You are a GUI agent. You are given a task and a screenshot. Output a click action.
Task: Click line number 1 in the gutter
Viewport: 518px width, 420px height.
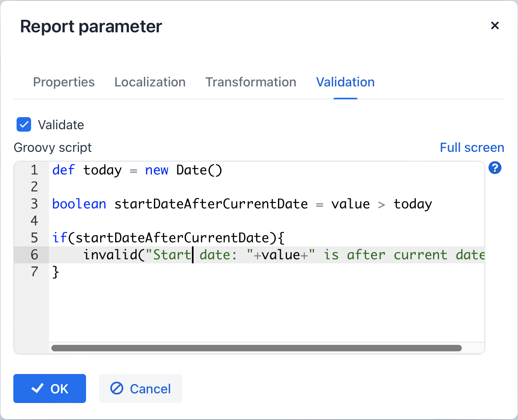(x=34, y=170)
